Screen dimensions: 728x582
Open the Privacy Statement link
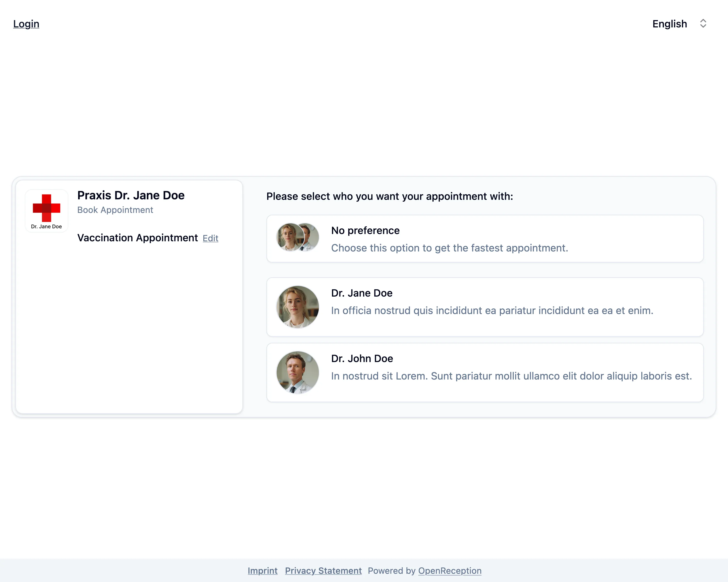click(x=323, y=571)
